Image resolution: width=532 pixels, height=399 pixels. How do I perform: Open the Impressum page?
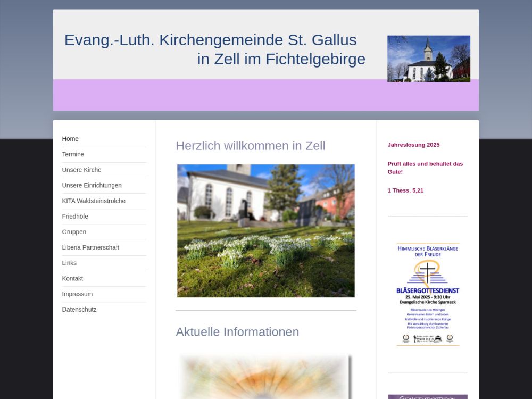77,294
